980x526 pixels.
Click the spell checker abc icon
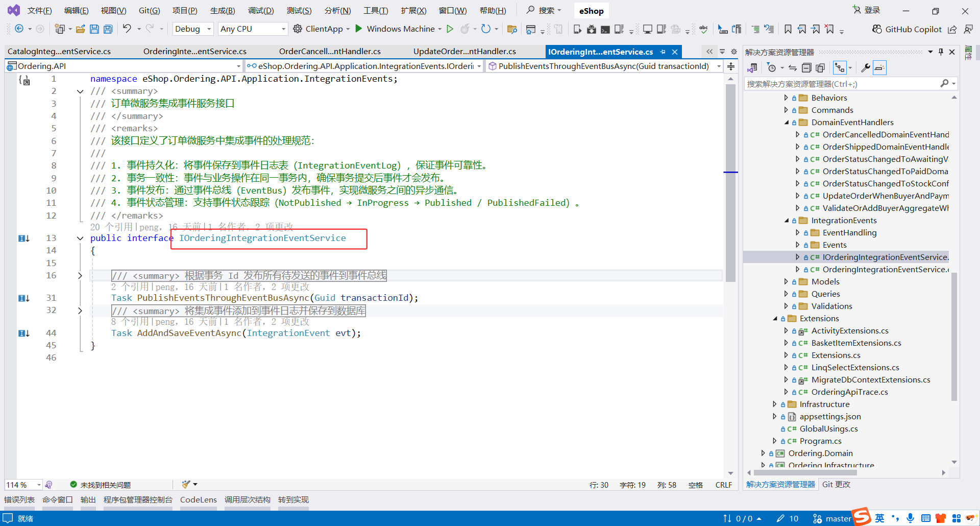pyautogui.click(x=703, y=29)
